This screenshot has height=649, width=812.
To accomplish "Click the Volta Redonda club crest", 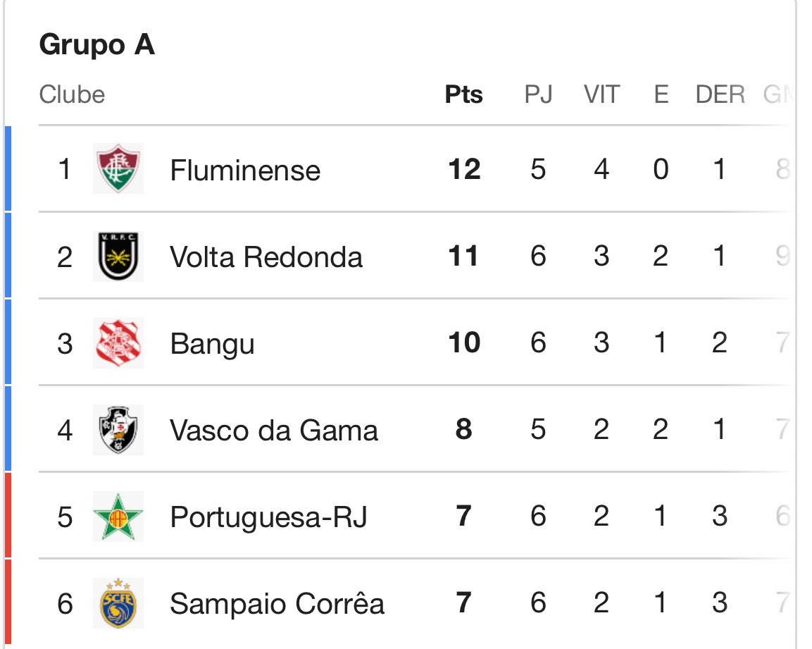I will coord(118,256).
